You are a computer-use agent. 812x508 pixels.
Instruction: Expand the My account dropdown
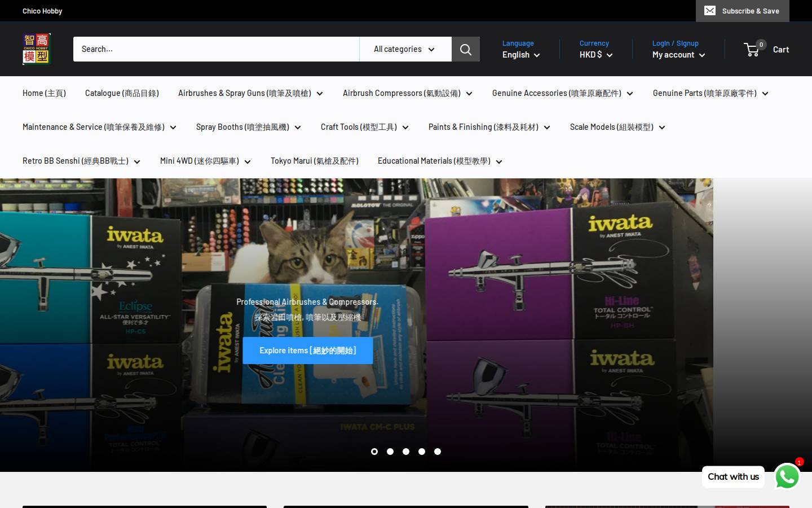click(679, 55)
